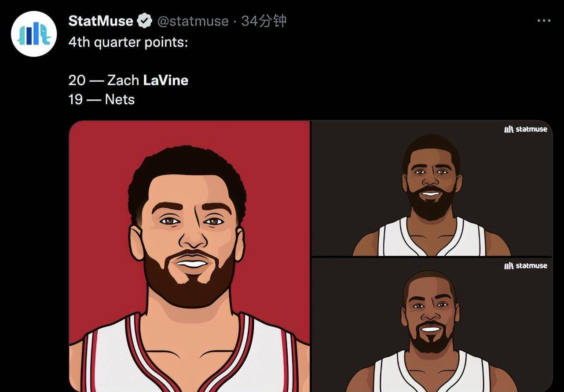The height and width of the screenshot is (392, 564).
Task: Click the bold 'LaVine' word
Action: (166, 80)
